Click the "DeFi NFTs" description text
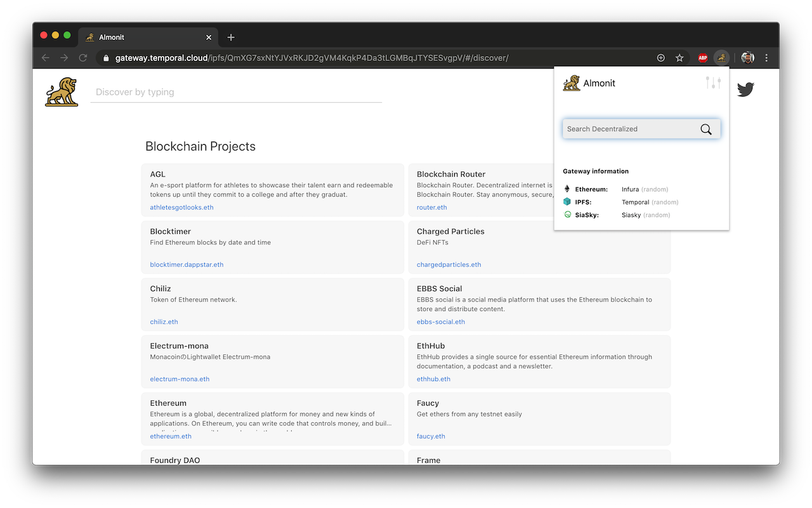Viewport: 812px width, 508px height. click(434, 243)
